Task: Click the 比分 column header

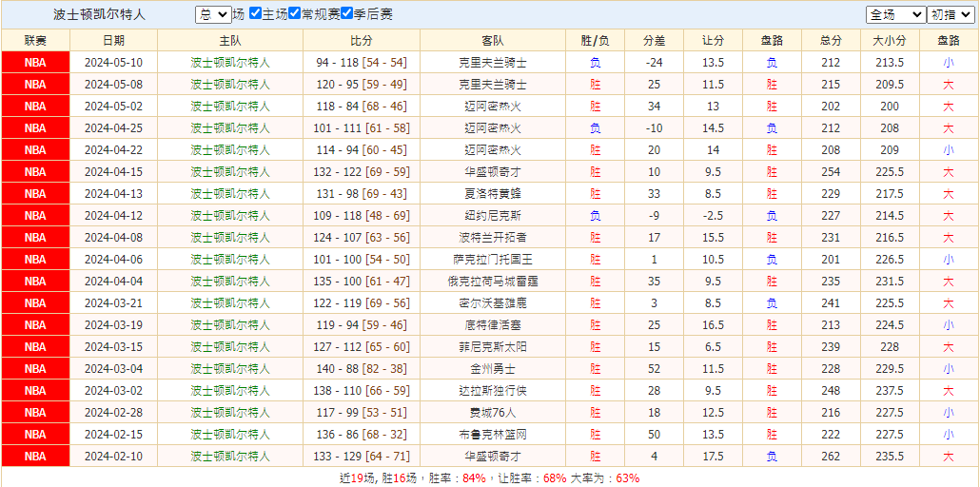Action: (362, 41)
